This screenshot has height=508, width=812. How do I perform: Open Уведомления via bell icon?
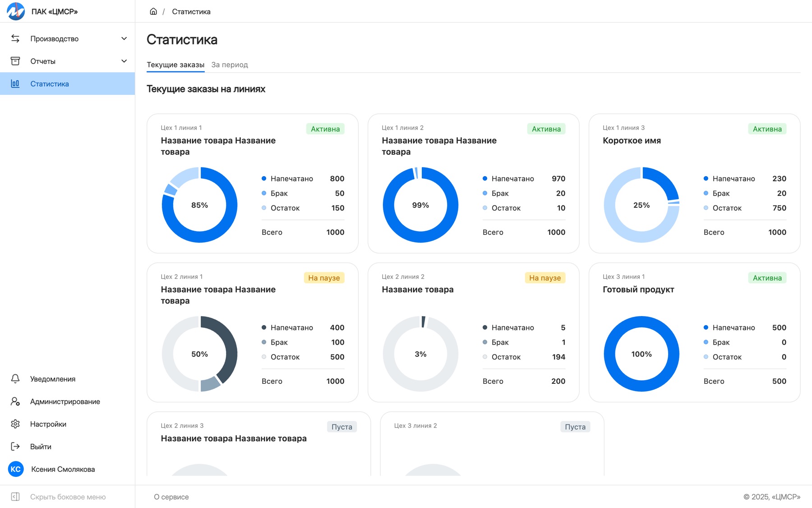(15, 379)
